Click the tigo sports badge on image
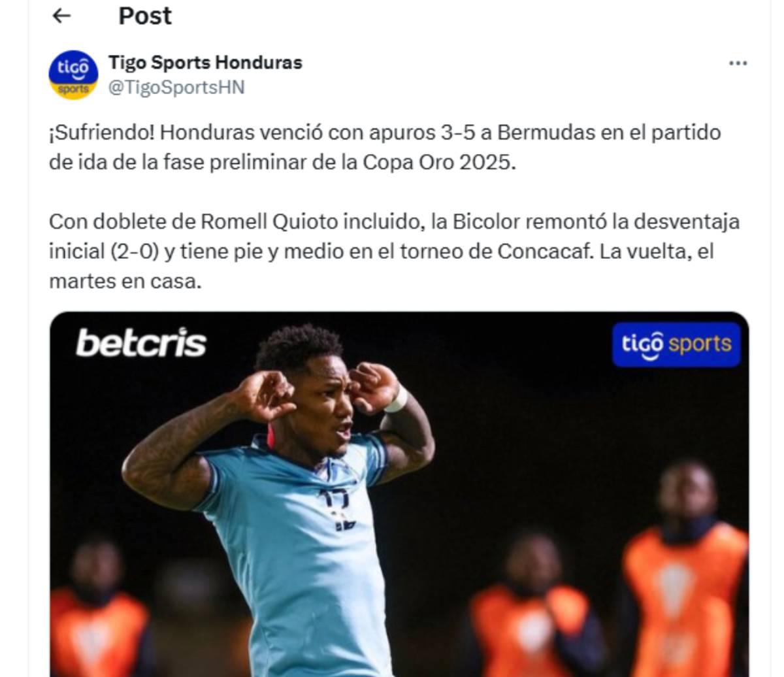This screenshot has height=677, width=784. [x=676, y=344]
